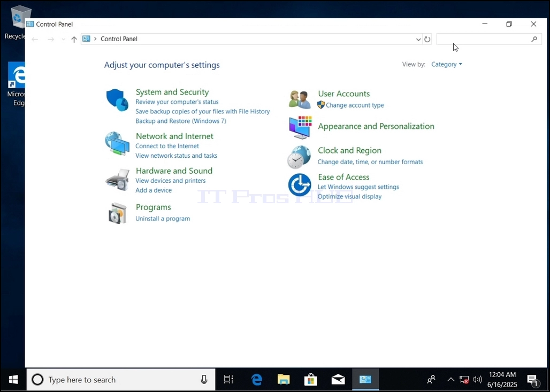Viewport: 550px width, 392px height.
Task: Show hidden tray icons chevron
Action: [450, 379]
